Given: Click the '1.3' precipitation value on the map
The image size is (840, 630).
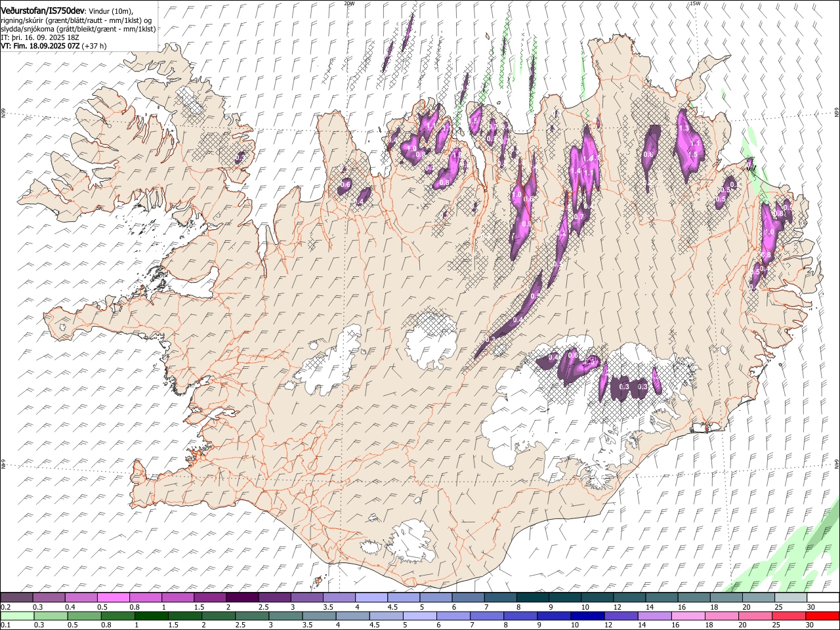Looking at the screenshot, I should pos(684,129).
